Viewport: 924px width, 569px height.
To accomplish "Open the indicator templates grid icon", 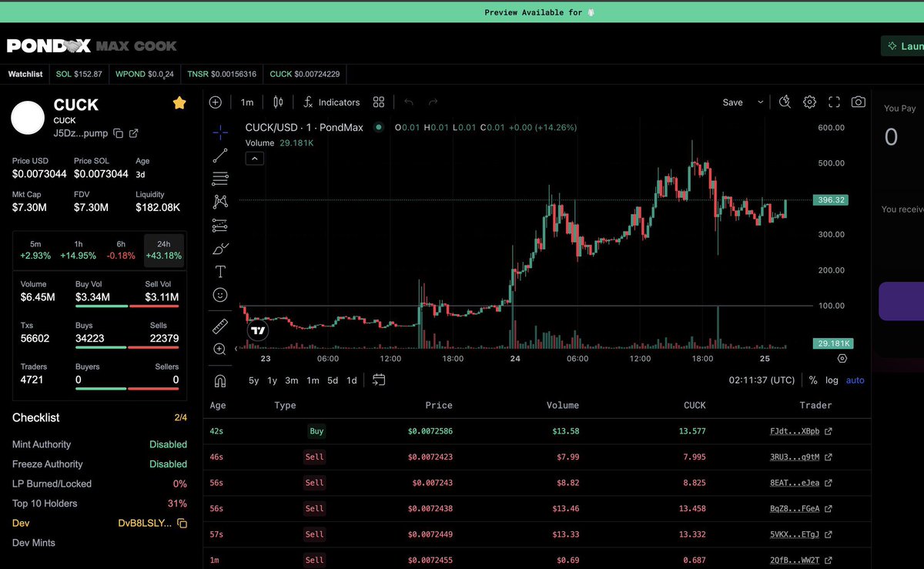I will pos(378,102).
